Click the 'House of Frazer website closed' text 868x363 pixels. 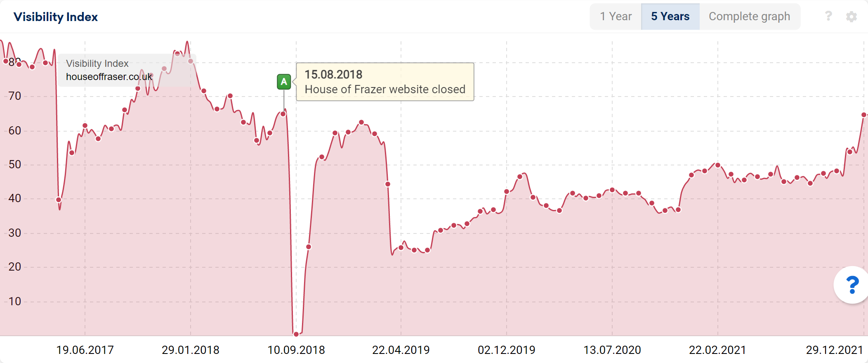[x=385, y=90]
